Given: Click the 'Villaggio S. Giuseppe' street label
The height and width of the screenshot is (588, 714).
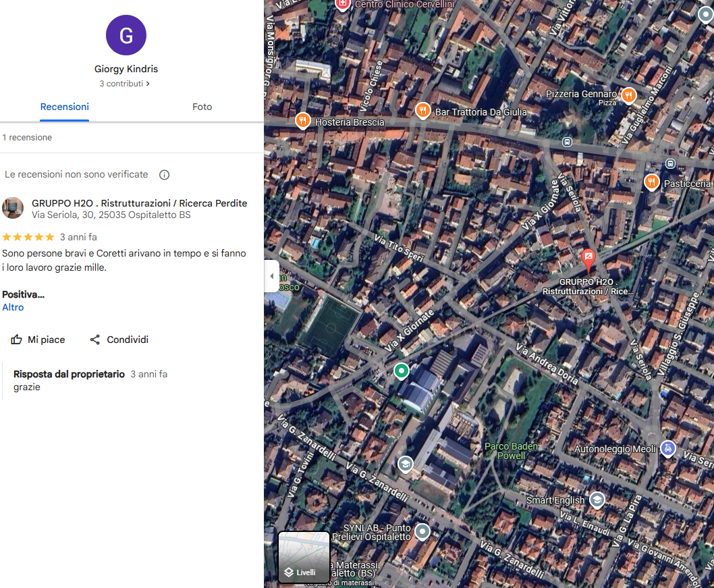Looking at the screenshot, I should (678, 335).
